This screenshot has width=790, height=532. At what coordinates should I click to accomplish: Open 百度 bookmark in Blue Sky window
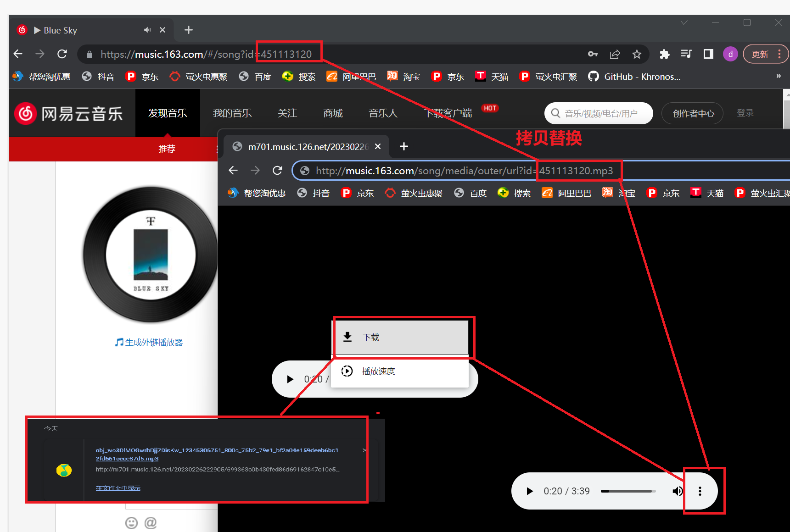255,77
